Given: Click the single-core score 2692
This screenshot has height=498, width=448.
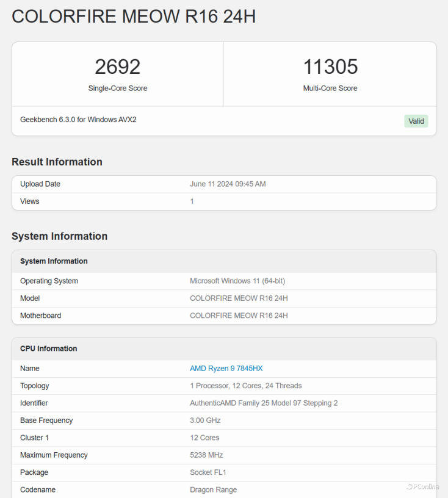Looking at the screenshot, I should coord(118,67).
